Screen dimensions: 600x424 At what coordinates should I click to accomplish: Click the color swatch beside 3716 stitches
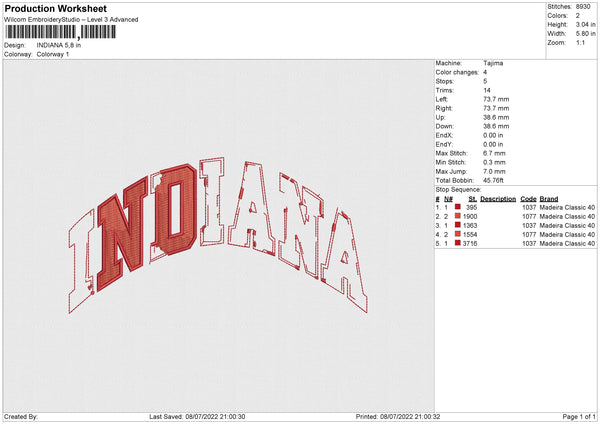click(x=458, y=243)
